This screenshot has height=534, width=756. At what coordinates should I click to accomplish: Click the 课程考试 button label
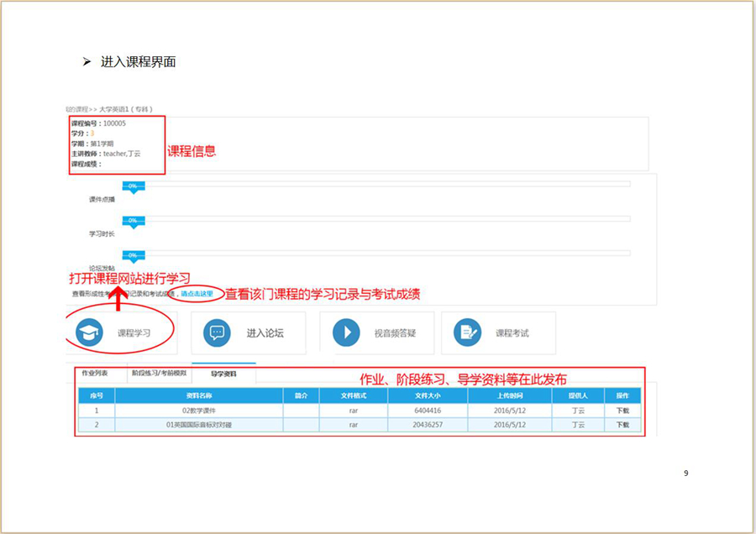click(512, 333)
